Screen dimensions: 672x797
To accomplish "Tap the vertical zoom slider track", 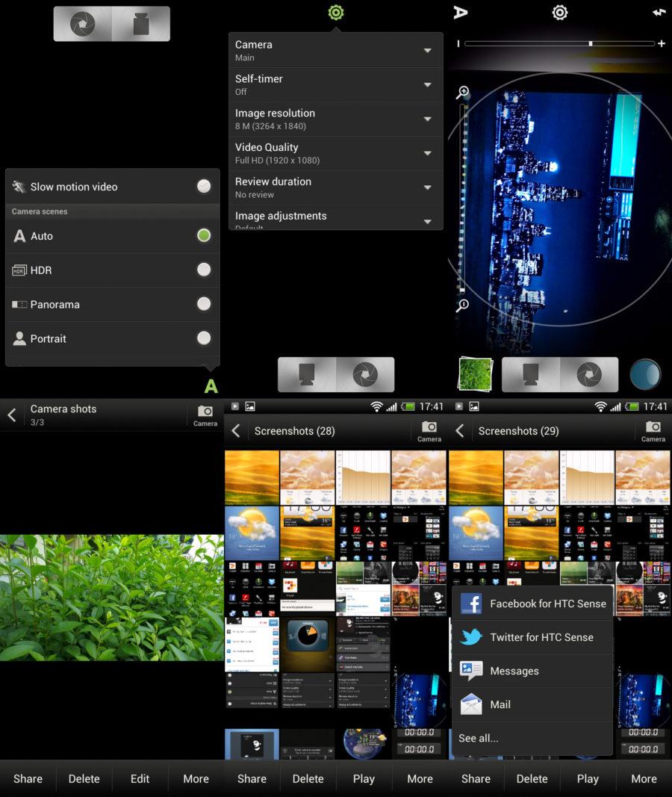I will click(462, 198).
